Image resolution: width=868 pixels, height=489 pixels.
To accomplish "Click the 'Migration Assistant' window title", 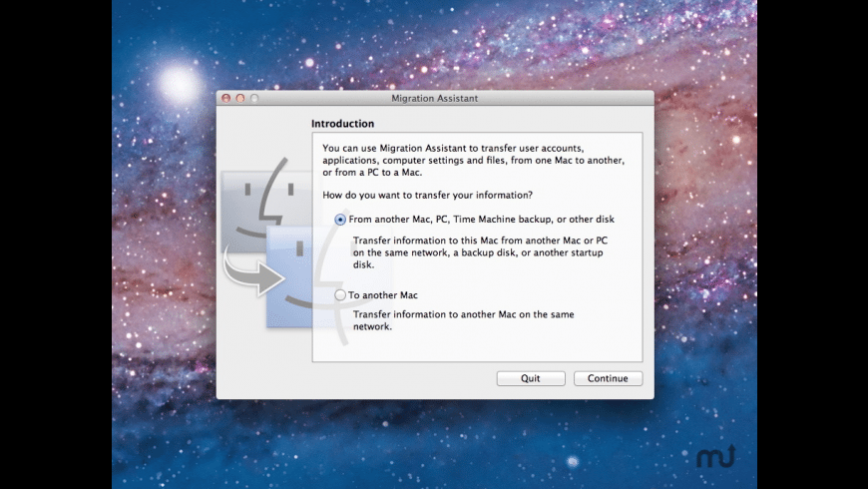I will click(x=435, y=98).
